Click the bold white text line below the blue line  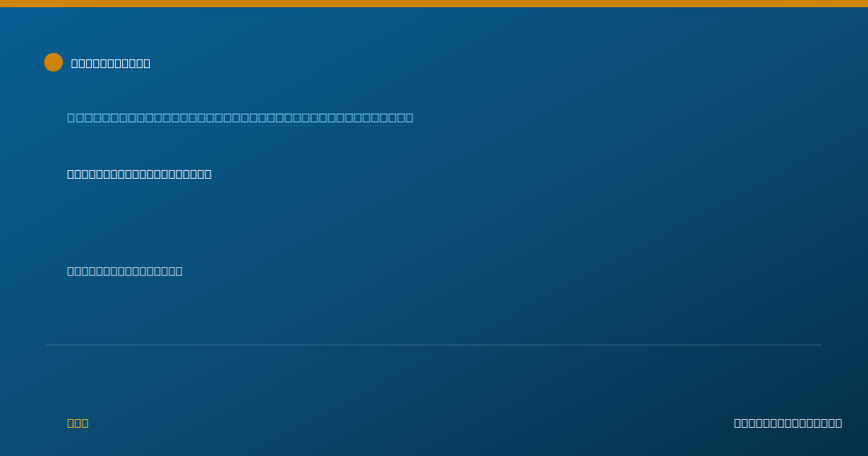[140, 174]
